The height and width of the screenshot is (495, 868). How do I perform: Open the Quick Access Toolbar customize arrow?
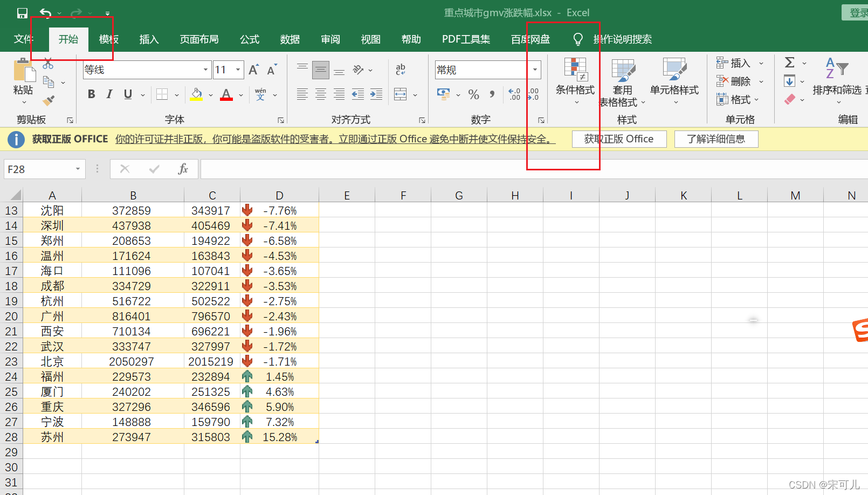[107, 13]
